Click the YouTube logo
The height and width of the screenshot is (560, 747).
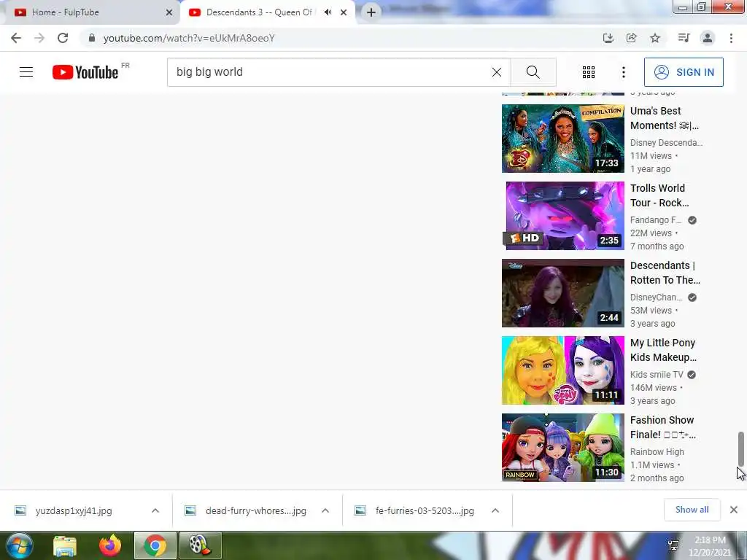coord(85,72)
